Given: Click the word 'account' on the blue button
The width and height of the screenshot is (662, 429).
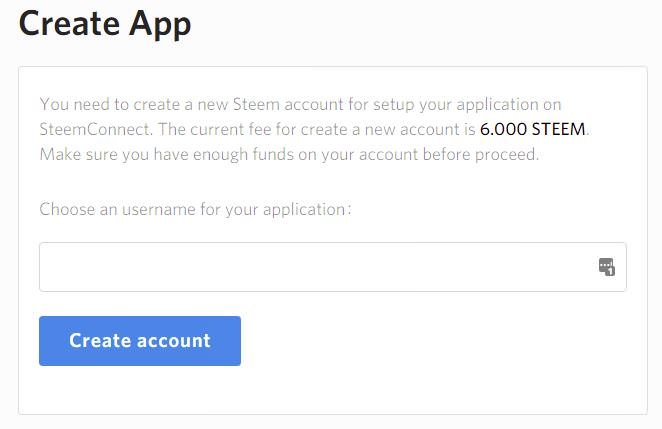Looking at the screenshot, I should (x=174, y=341).
